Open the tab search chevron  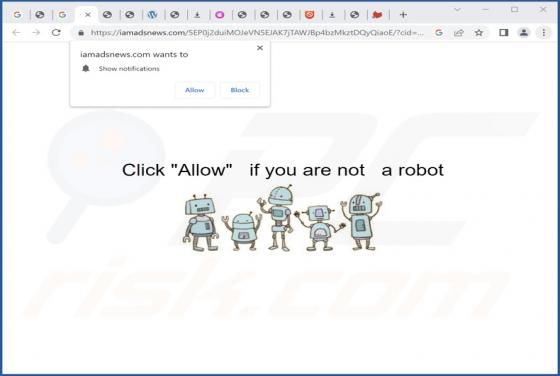pyautogui.click(x=457, y=10)
